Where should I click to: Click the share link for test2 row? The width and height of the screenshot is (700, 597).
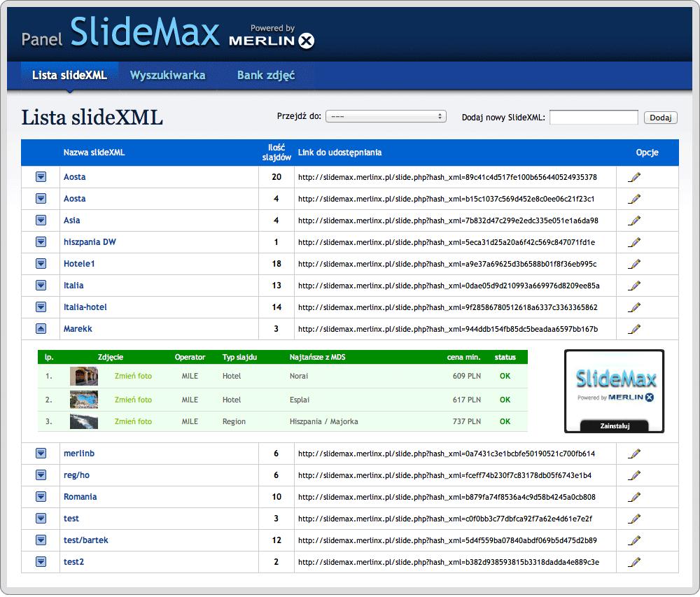point(449,562)
